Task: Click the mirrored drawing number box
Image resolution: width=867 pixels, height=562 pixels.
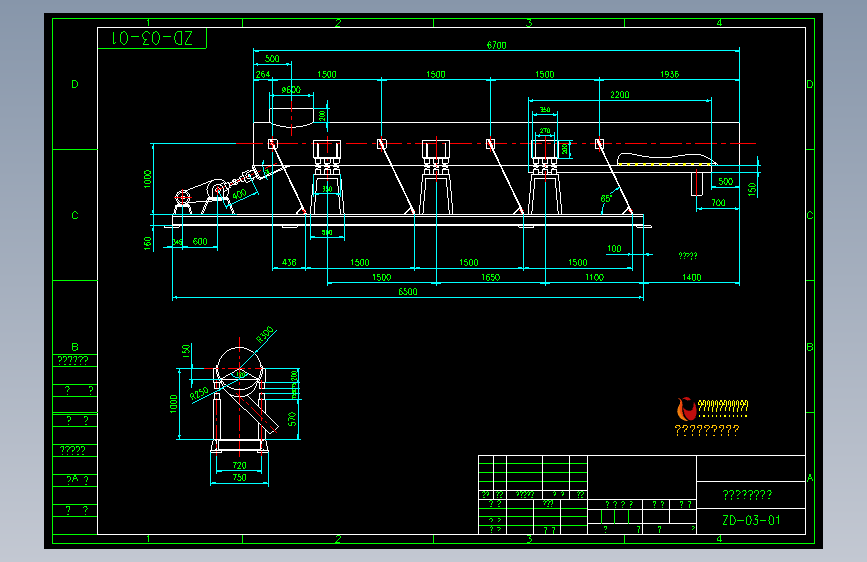Action: (152, 38)
